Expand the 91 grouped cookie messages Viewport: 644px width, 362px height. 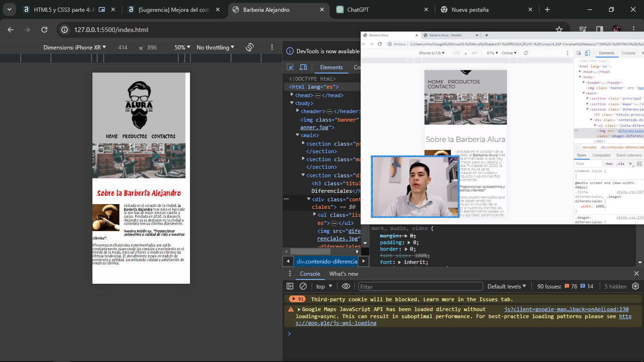(x=297, y=299)
